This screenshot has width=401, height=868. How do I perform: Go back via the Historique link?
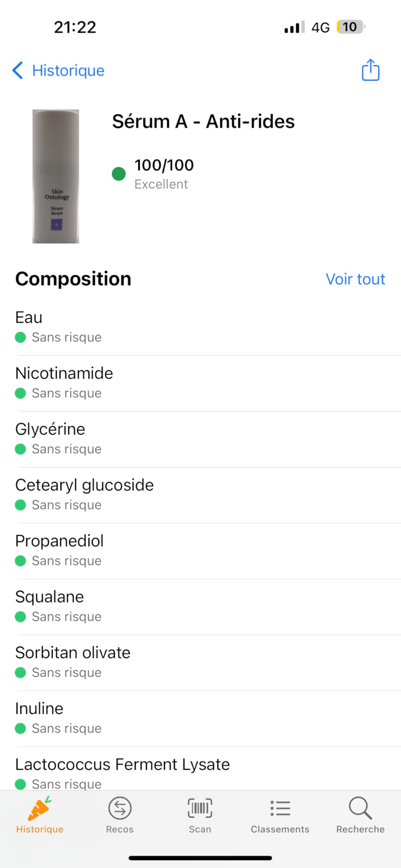68,70
